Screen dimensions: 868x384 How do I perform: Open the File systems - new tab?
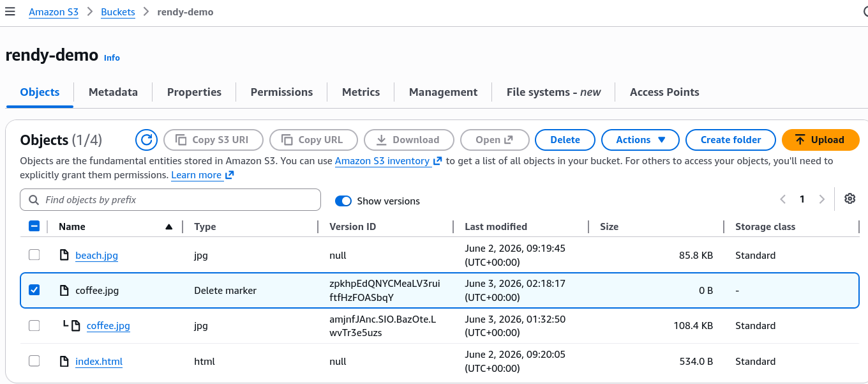[553, 92]
